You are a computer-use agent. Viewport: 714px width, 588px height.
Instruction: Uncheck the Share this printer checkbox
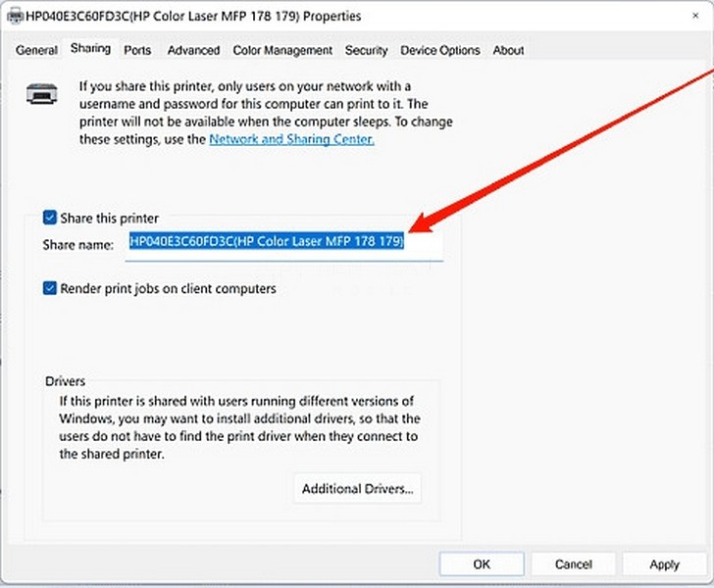[x=50, y=219]
